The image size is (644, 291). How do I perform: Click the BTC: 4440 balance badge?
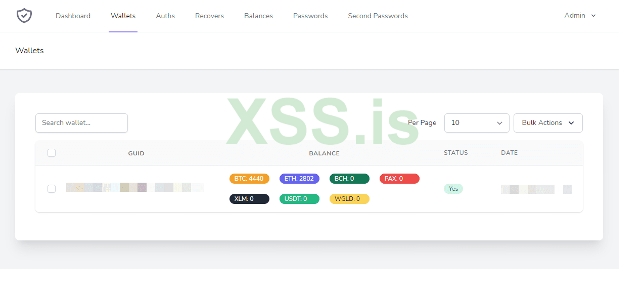pos(249,179)
